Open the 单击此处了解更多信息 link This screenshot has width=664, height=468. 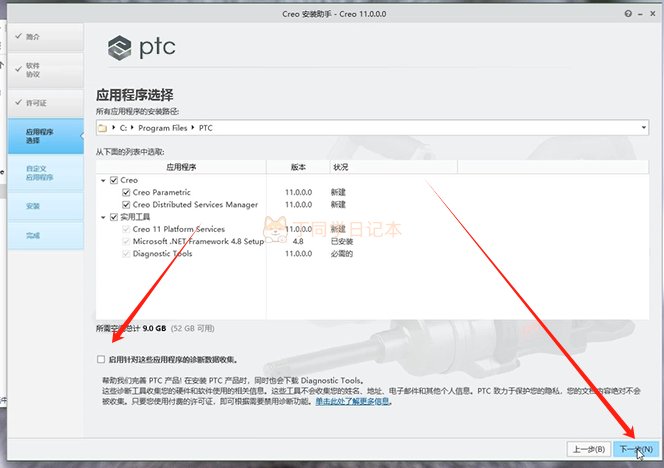352,401
